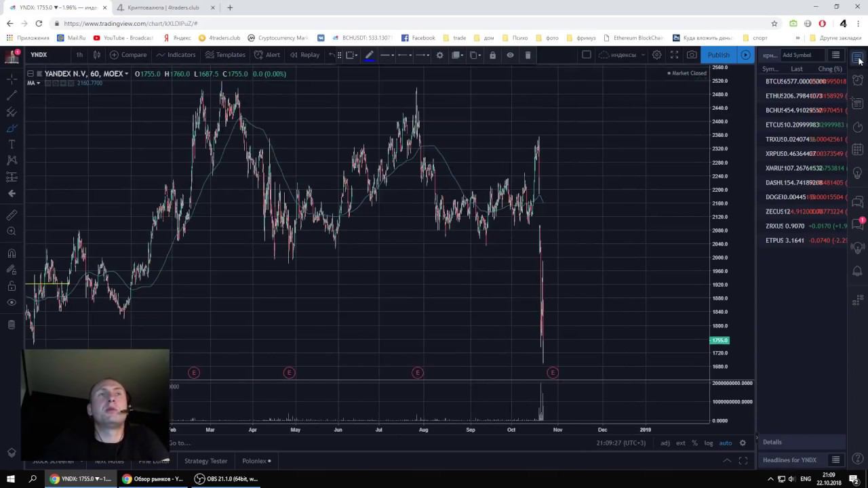Open the Templates menu
The image size is (868, 488).
(x=225, y=55)
